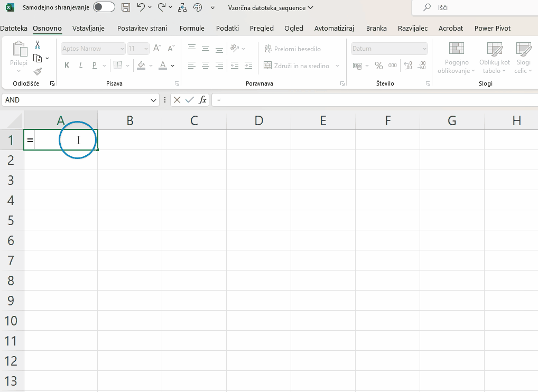Viewport: 538px width, 392px height.
Task: Open the Datum number format dropdown
Action: (x=424, y=49)
